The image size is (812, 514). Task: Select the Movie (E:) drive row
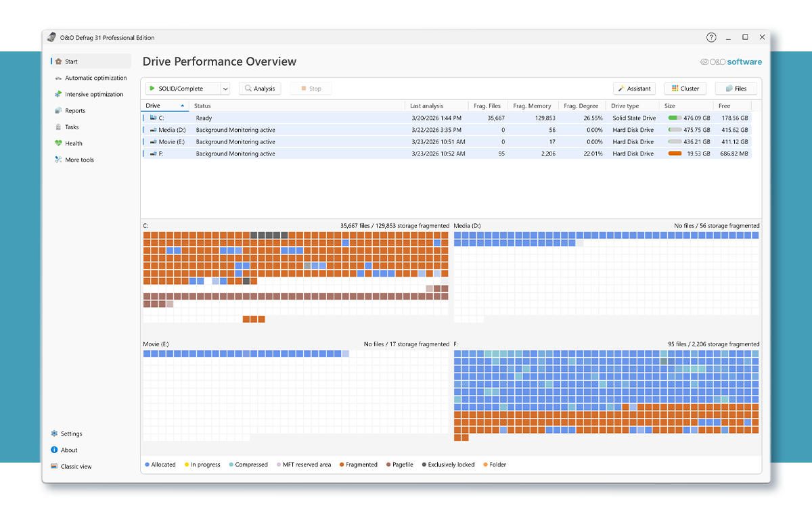point(447,142)
